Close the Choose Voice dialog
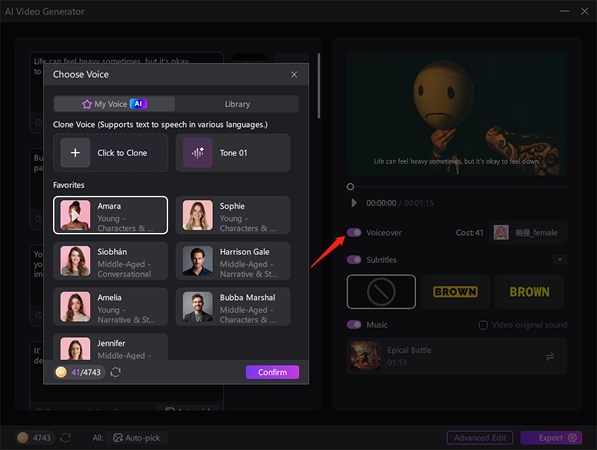This screenshot has width=597, height=450. pos(294,75)
